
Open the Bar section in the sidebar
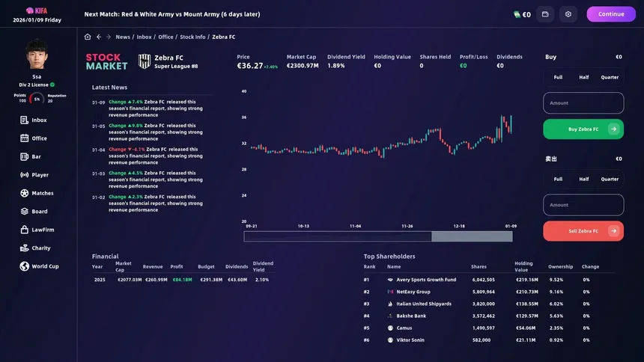pyautogui.click(x=36, y=156)
